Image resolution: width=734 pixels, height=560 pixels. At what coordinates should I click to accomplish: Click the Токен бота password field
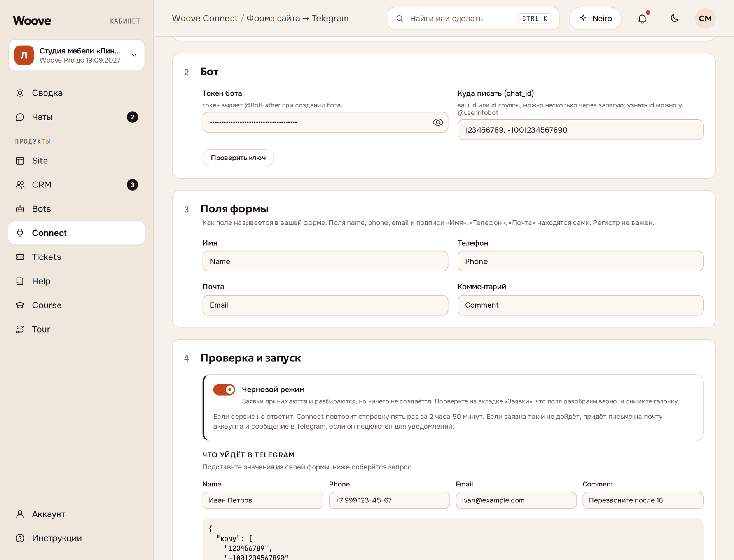[x=325, y=122]
